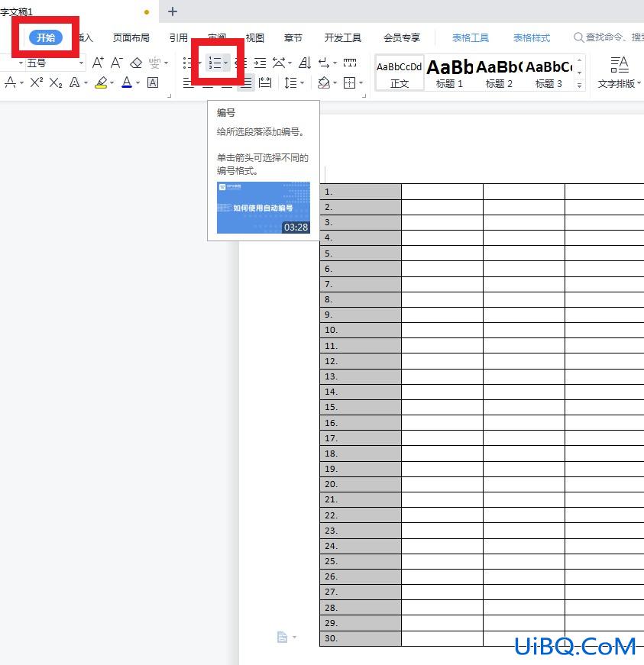
Task: Click the shading paint bucket color
Action: pos(324,82)
